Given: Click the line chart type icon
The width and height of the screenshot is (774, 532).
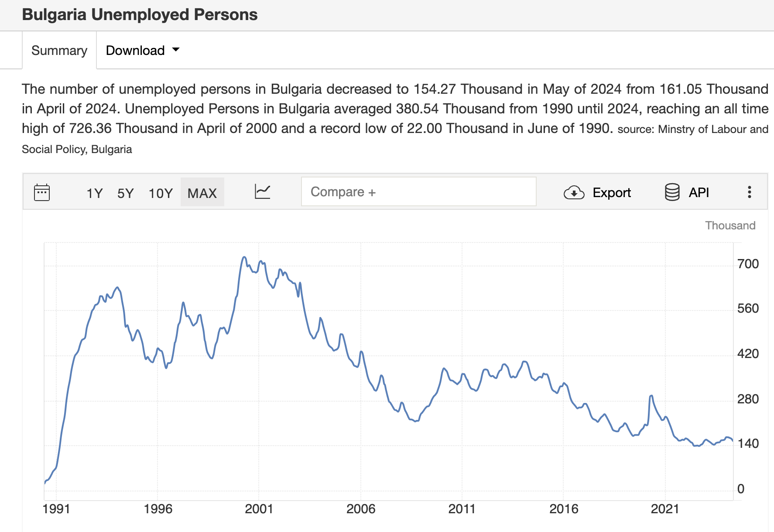Looking at the screenshot, I should (x=262, y=192).
